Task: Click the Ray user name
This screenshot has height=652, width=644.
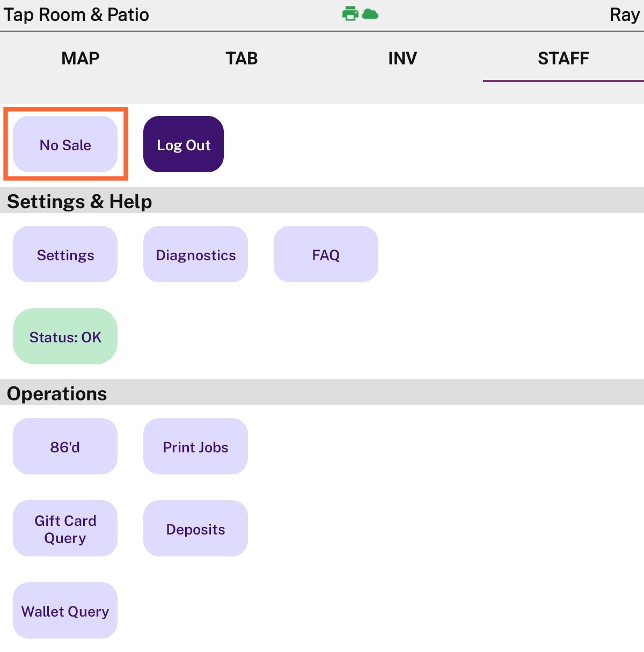Action: (x=624, y=14)
